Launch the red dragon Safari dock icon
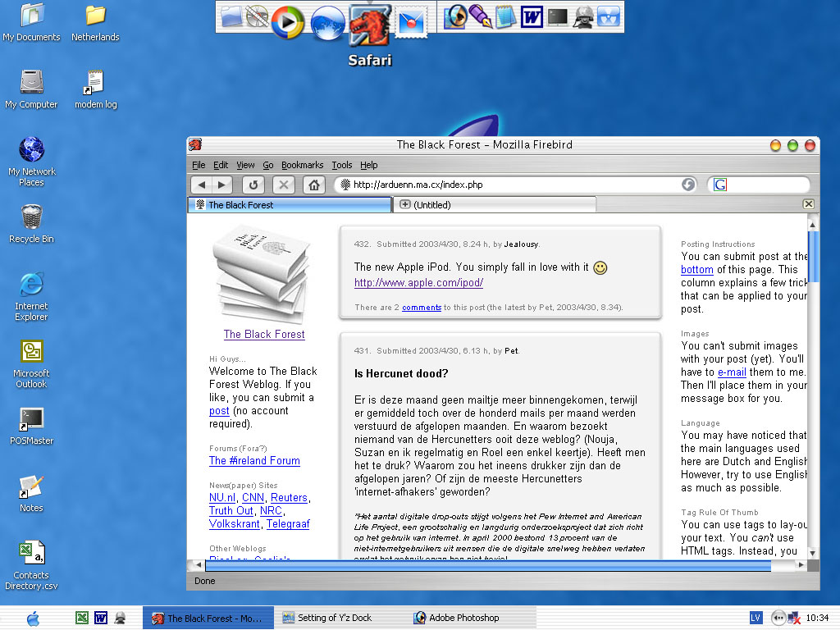The height and width of the screenshot is (630, 840). [370, 25]
